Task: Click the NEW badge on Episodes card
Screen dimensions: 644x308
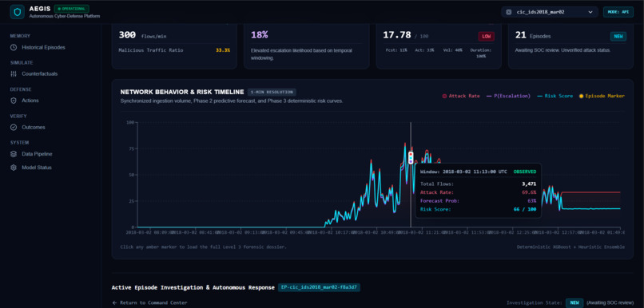Action: tap(618, 37)
